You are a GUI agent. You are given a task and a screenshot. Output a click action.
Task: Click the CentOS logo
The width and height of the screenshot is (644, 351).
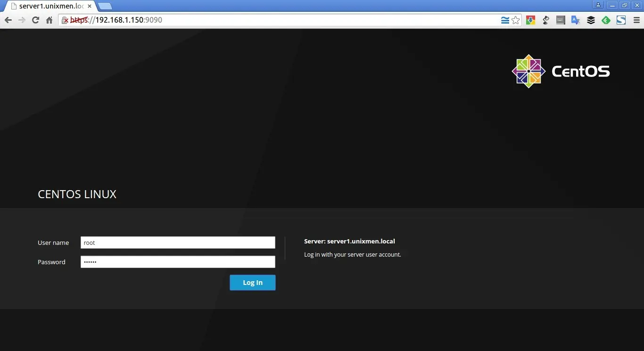[561, 71]
